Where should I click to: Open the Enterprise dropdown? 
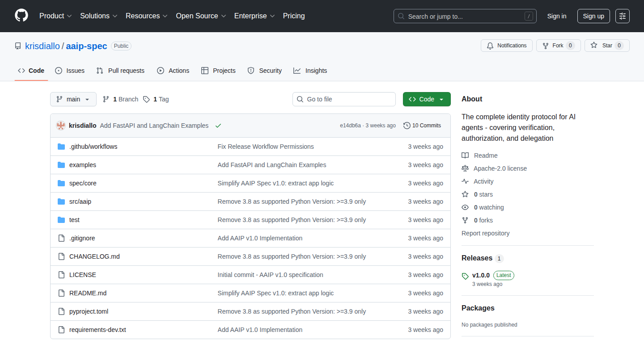254,16
